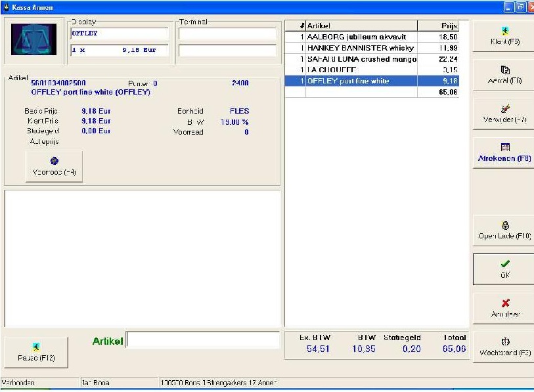Open stock lookup via Voorraad button label
Viewport: 534px width, 392px height.
[x=54, y=172]
